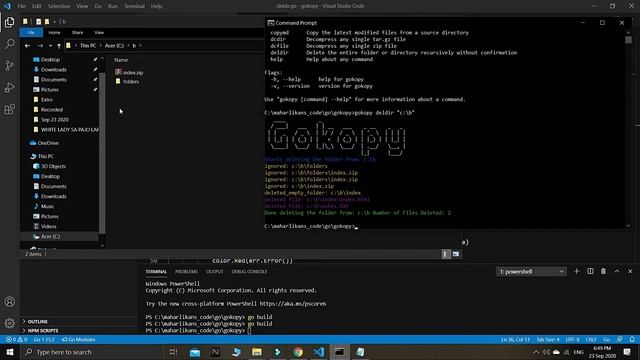Kill terminal with trash icon
Screen dimensions: 640x360
click(603, 271)
